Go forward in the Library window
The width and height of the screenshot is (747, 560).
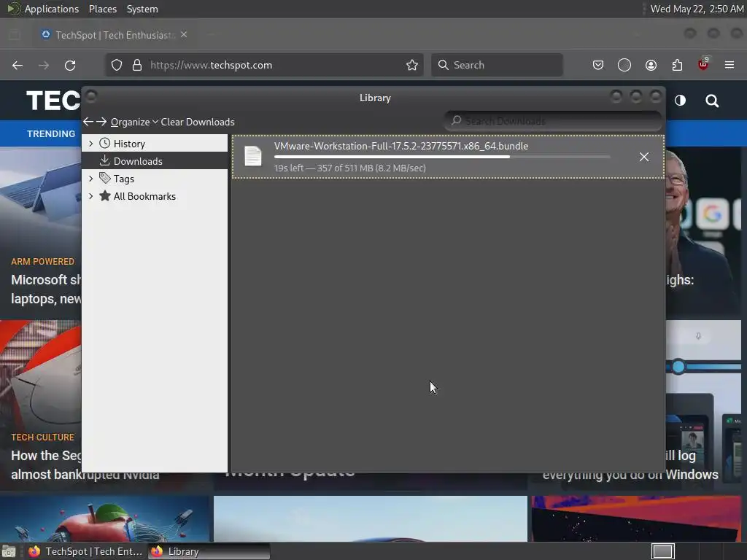101,122
